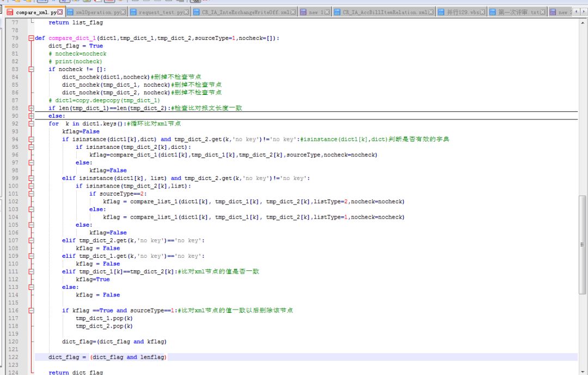
Task: Collapse the fold marker on line 95
Action: pyautogui.click(x=31, y=147)
